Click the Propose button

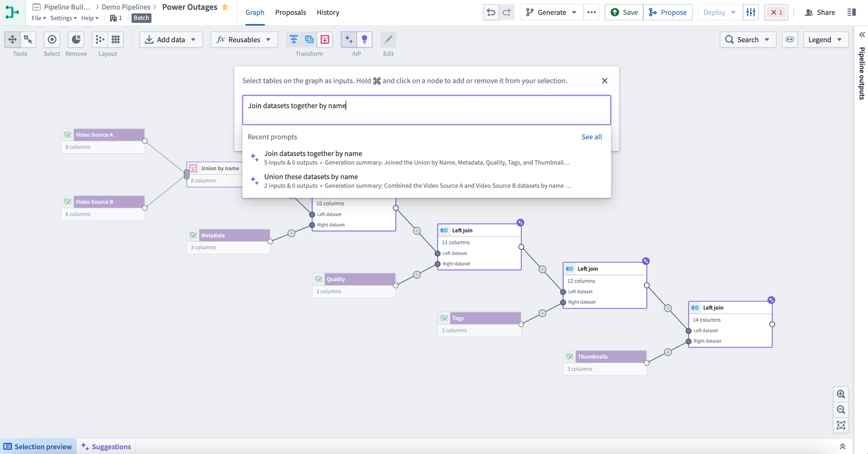click(x=668, y=12)
